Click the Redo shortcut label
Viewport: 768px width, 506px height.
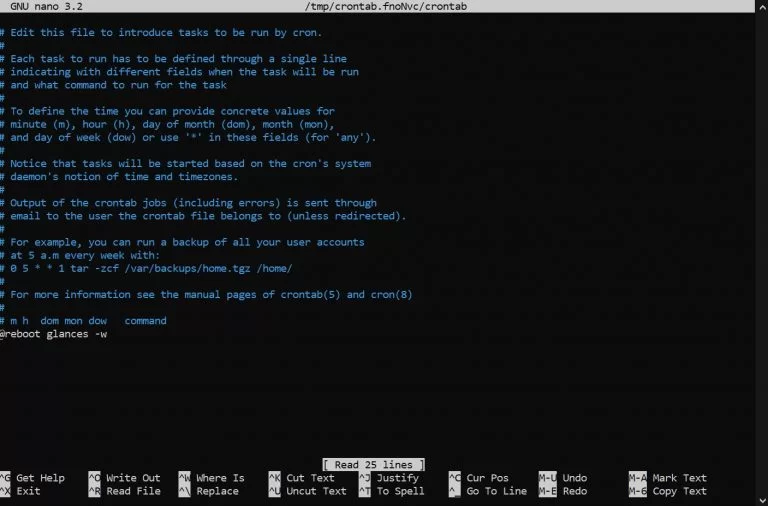point(574,491)
